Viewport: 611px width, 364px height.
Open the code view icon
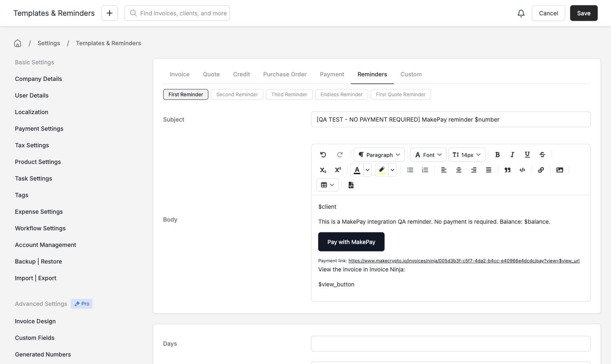(x=522, y=170)
